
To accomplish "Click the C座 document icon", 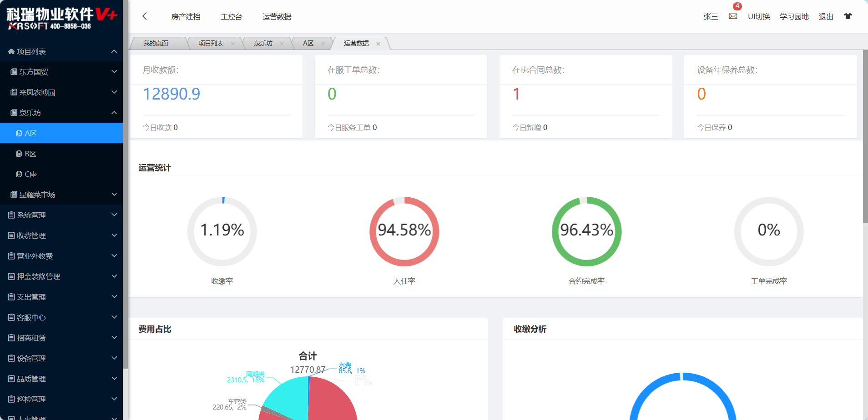I will point(19,174).
